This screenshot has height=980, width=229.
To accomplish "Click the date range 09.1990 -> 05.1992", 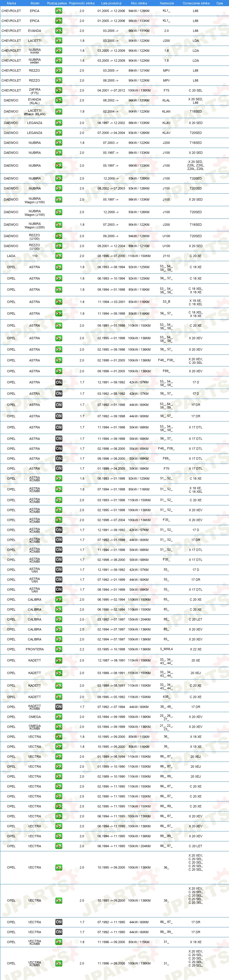I will click(x=111, y=697).
